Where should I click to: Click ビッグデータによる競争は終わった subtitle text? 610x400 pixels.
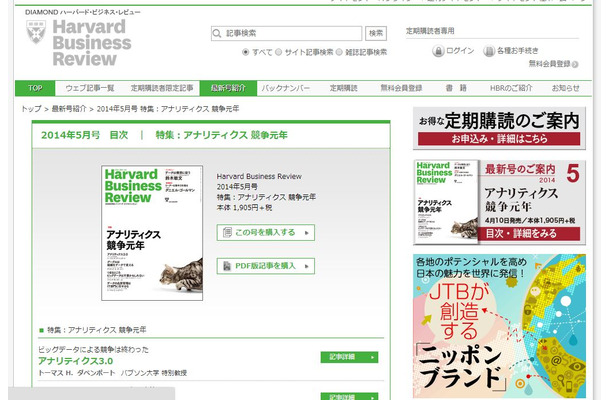[93, 349]
